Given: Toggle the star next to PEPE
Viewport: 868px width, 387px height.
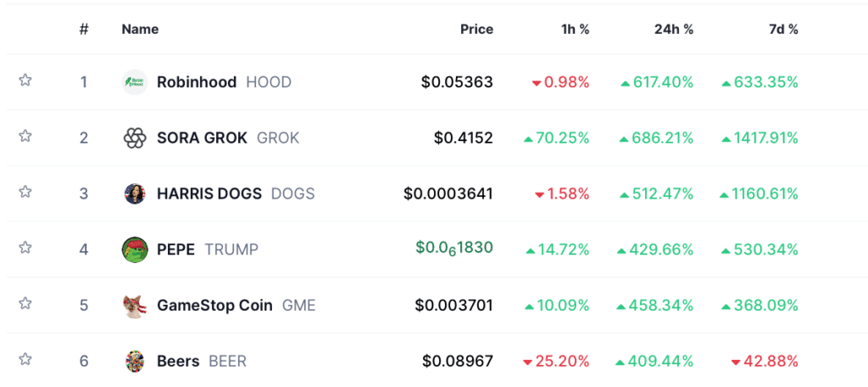Looking at the screenshot, I should 25,248.
